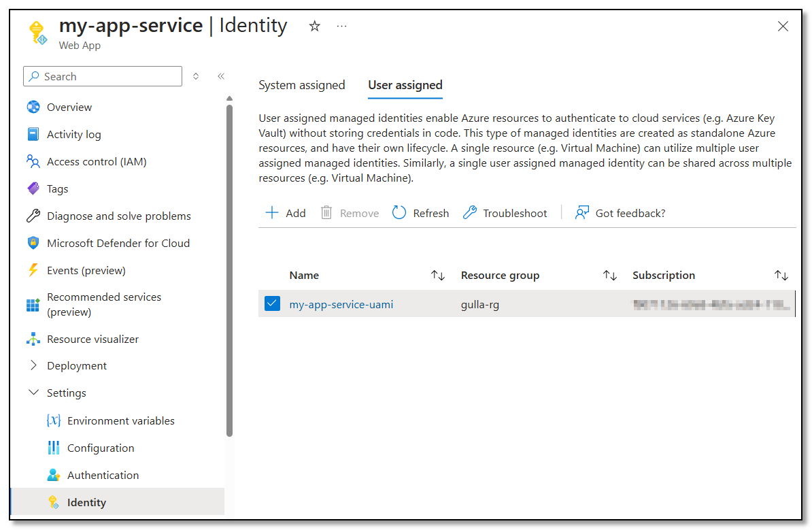Open Authentication settings
The height and width of the screenshot is (530, 812).
103,475
